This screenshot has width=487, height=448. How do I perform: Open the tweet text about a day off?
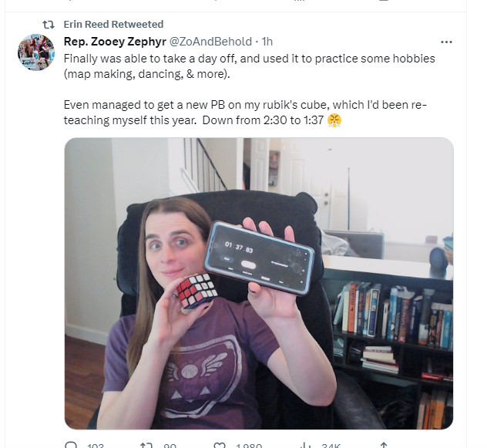coord(249,89)
